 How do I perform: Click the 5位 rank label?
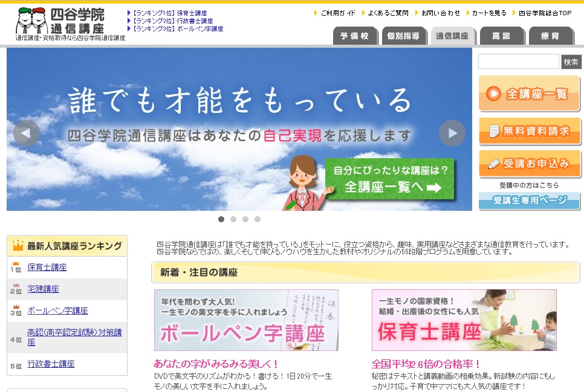(x=16, y=366)
